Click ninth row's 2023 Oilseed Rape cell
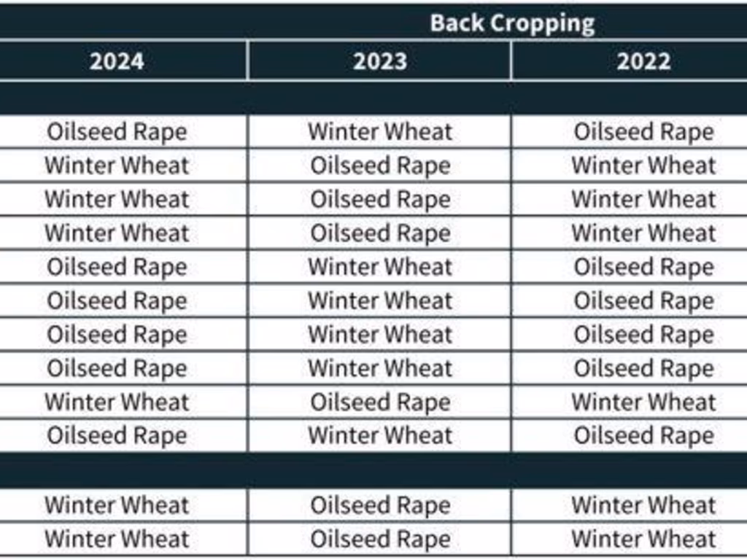Viewport: 747px width, 560px height. coord(379,402)
